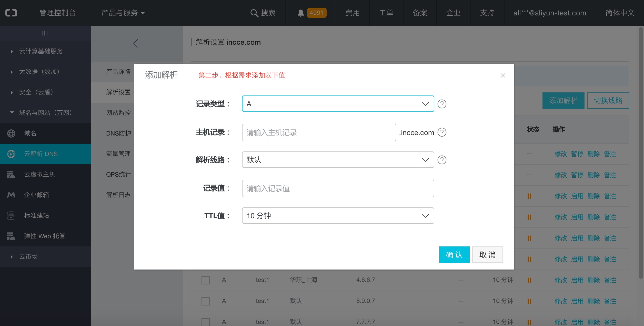Go to 管理控制台 home
This screenshot has height=326, width=644.
coord(57,13)
